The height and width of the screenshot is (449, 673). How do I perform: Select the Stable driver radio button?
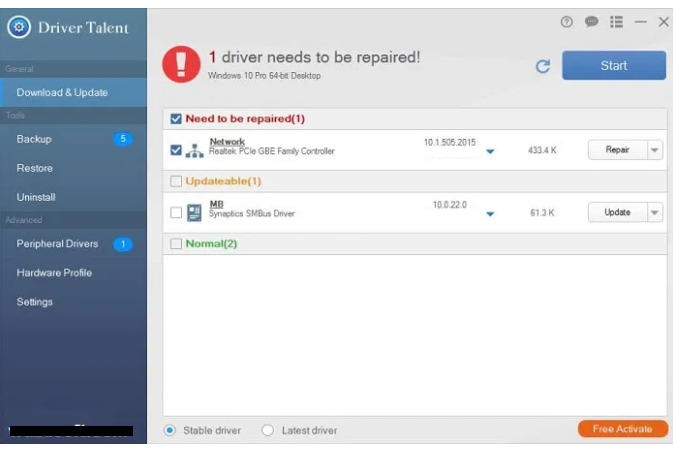click(x=170, y=430)
